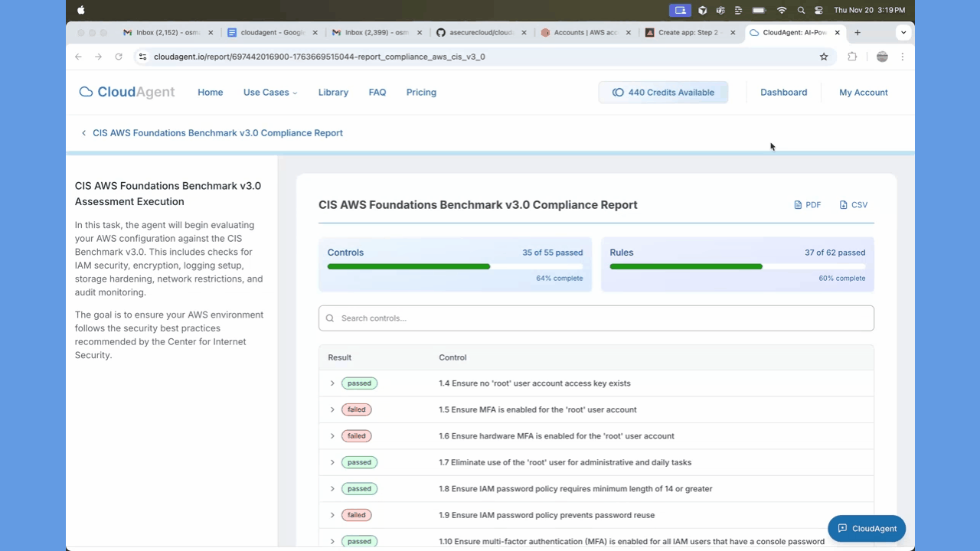Bookmark the page with the star icon
980x551 pixels.
[x=824, y=57]
